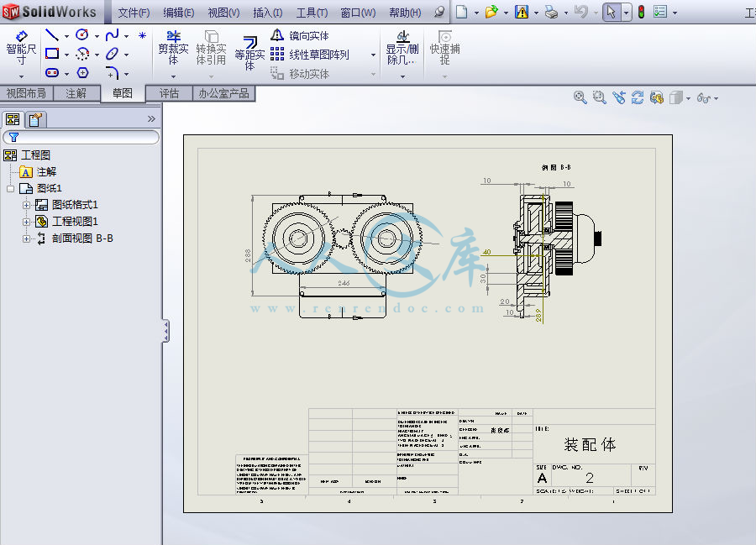The height and width of the screenshot is (545, 756).
Task: Select the Straight Slot tool
Action: (x=51, y=73)
